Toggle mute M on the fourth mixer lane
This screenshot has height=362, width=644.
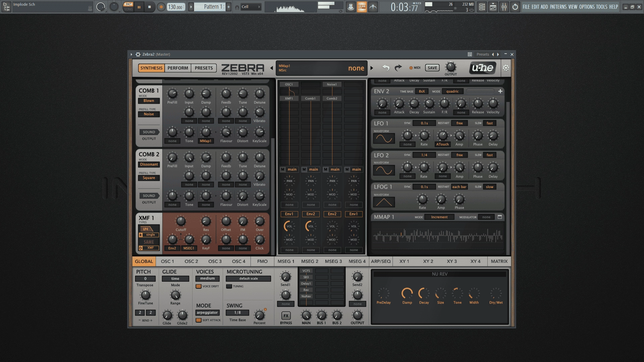pos(347,169)
